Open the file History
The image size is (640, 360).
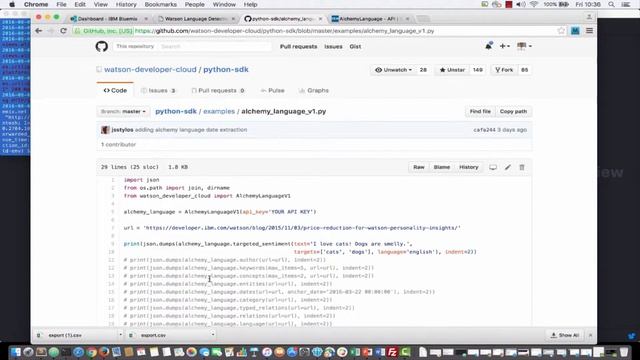coord(469,167)
